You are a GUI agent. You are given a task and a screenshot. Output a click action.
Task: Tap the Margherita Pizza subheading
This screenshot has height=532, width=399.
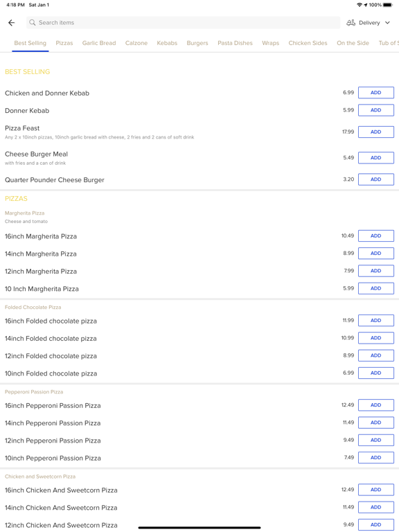coord(24,213)
